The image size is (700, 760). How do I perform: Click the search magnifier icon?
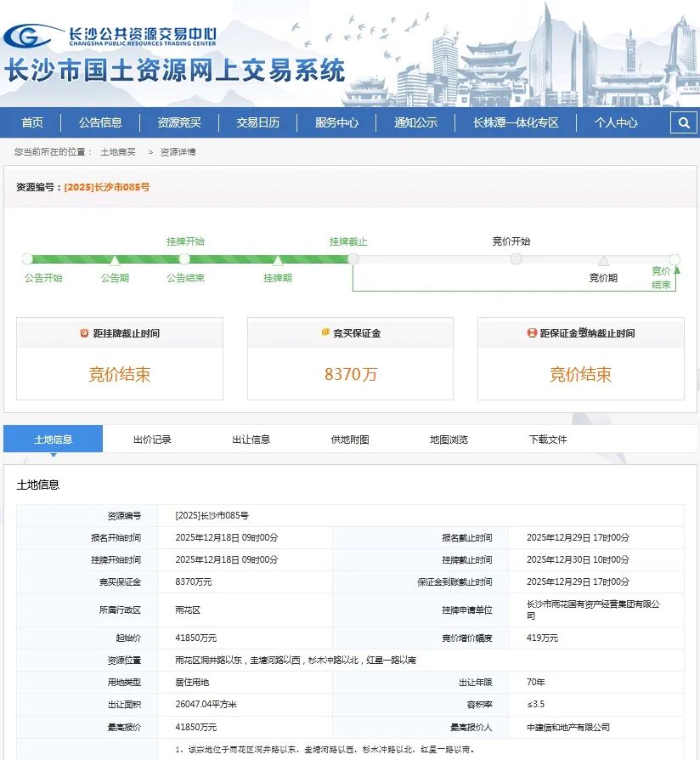coord(683,122)
